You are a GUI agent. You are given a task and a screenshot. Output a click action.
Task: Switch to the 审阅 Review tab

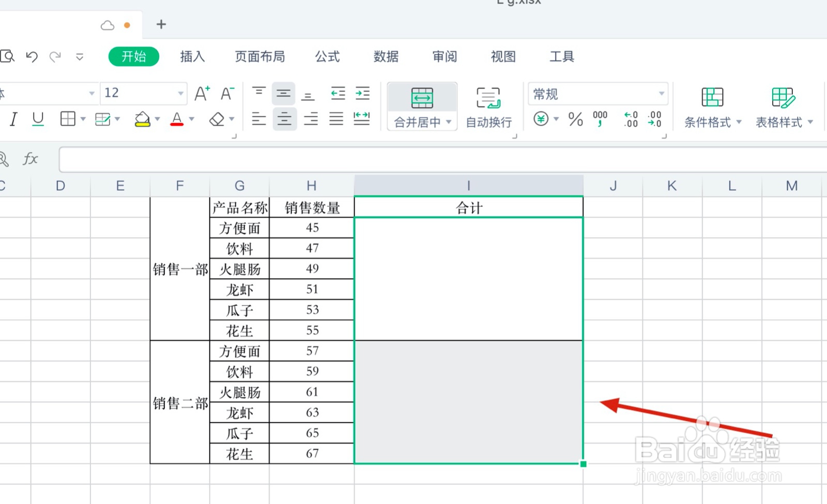pyautogui.click(x=445, y=56)
